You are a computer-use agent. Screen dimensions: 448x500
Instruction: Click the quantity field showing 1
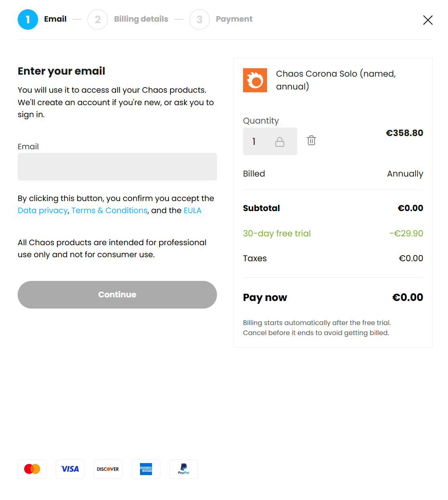(270, 141)
